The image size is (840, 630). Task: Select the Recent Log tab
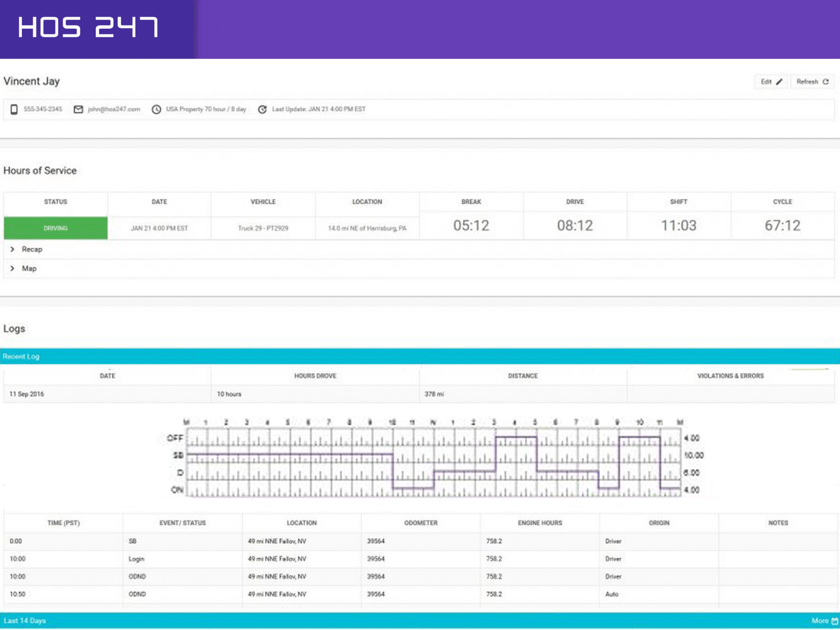(21, 356)
